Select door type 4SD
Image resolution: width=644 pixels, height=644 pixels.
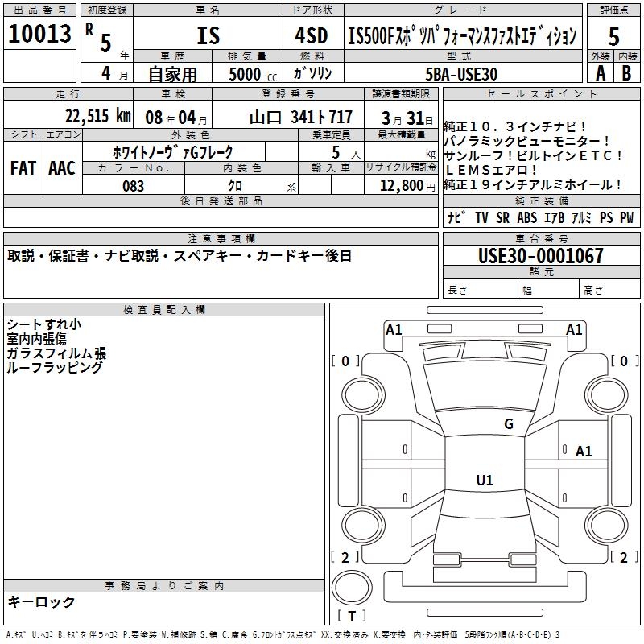[x=312, y=35]
